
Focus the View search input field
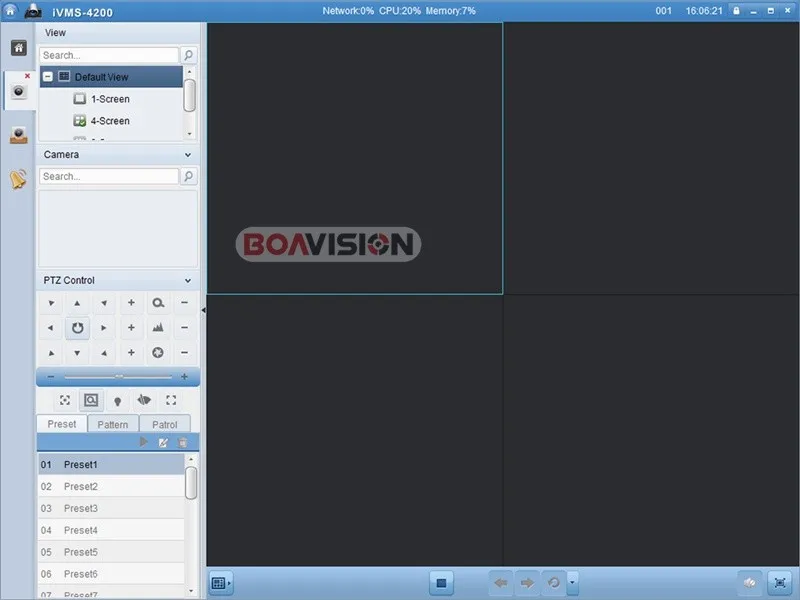pos(109,55)
